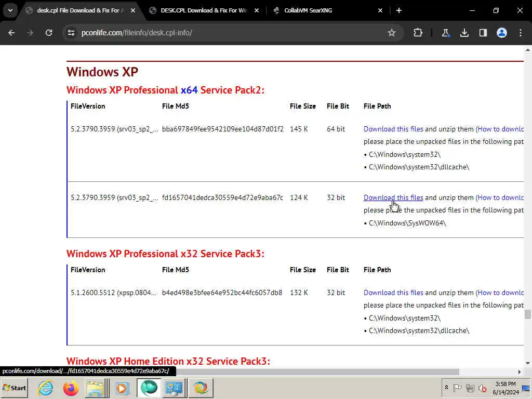This screenshot has width=532, height=399.
Task: Open How to download link in 132 K row
Action: [500, 292]
